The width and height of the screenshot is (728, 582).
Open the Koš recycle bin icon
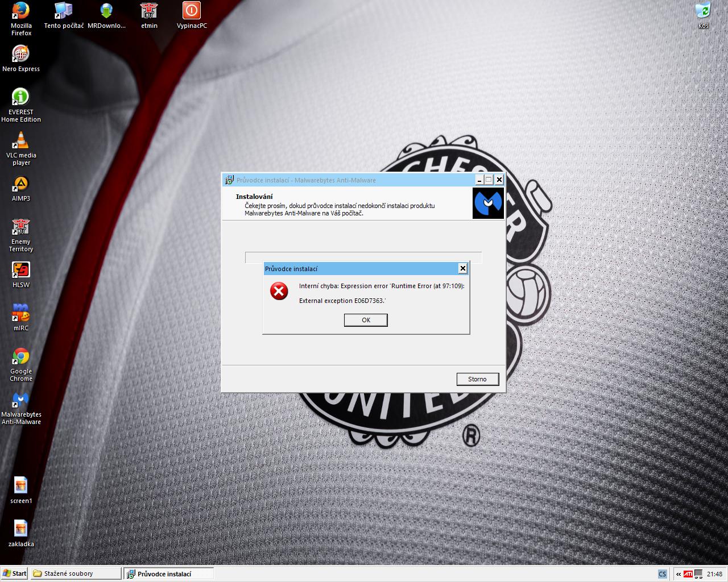coord(704,15)
